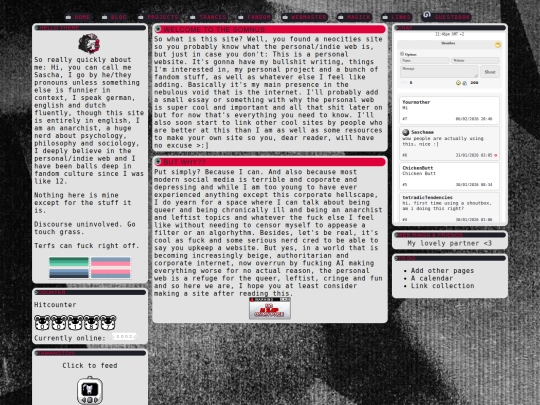Click the bullet icon on Welcome to the Somnus header
Image resolution: width=540 pixels, height=405 pixels.
158,29
